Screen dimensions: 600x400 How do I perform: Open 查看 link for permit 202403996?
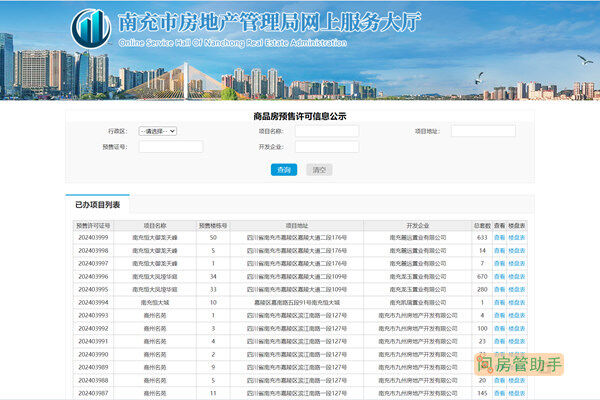tap(499, 276)
